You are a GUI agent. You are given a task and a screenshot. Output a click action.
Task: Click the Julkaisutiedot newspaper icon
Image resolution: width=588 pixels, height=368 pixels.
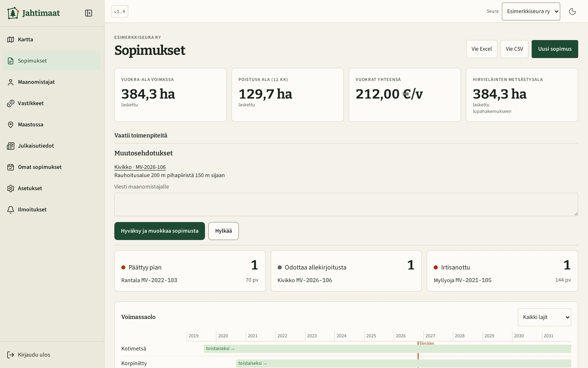tap(10, 146)
